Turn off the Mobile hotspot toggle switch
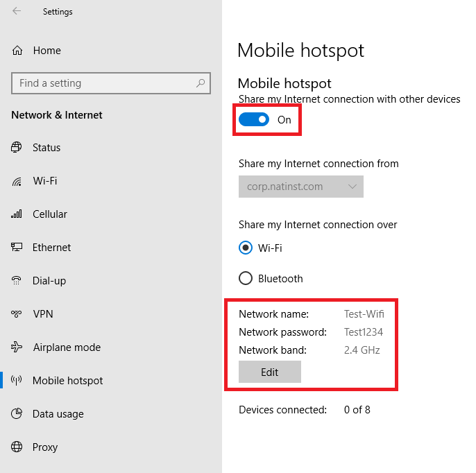 254,119
